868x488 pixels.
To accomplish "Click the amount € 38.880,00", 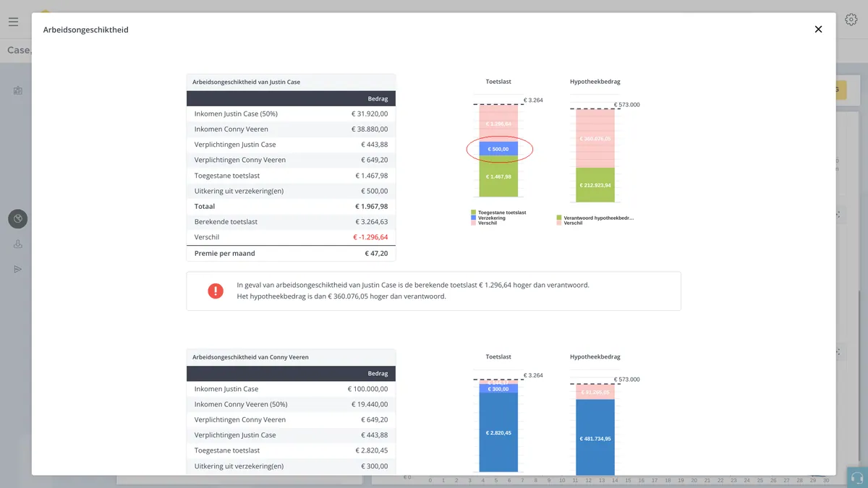I will 370,129.
